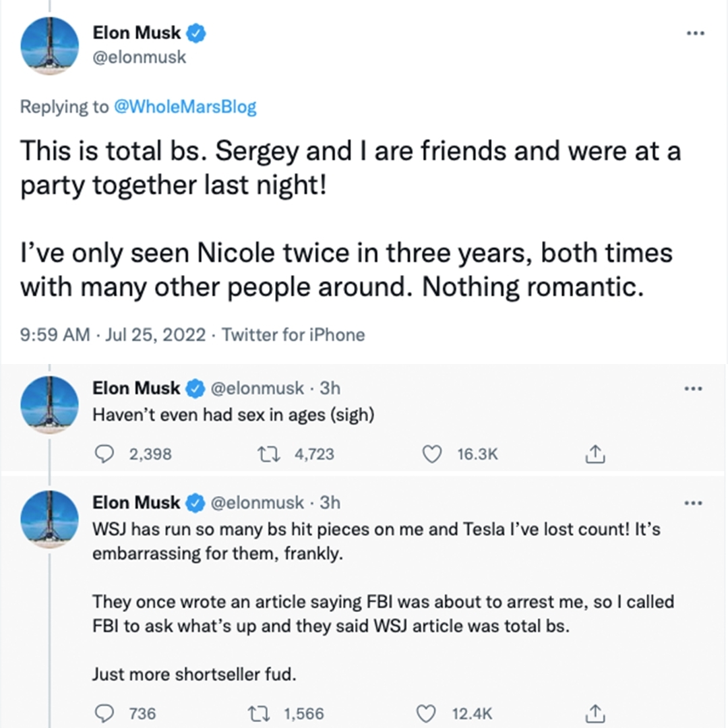The width and height of the screenshot is (728, 728).
Task: Like the tweet with 12.4K likes
Action: 426,713
